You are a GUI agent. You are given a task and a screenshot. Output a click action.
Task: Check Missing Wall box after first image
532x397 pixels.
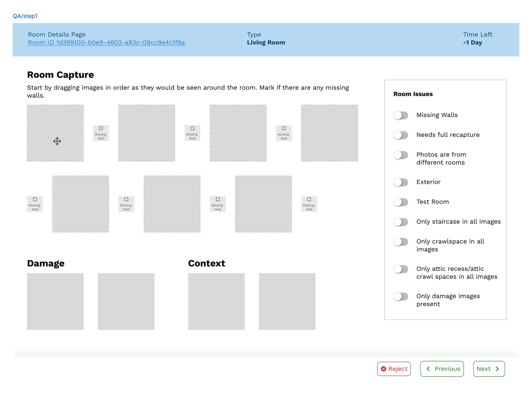101,128
